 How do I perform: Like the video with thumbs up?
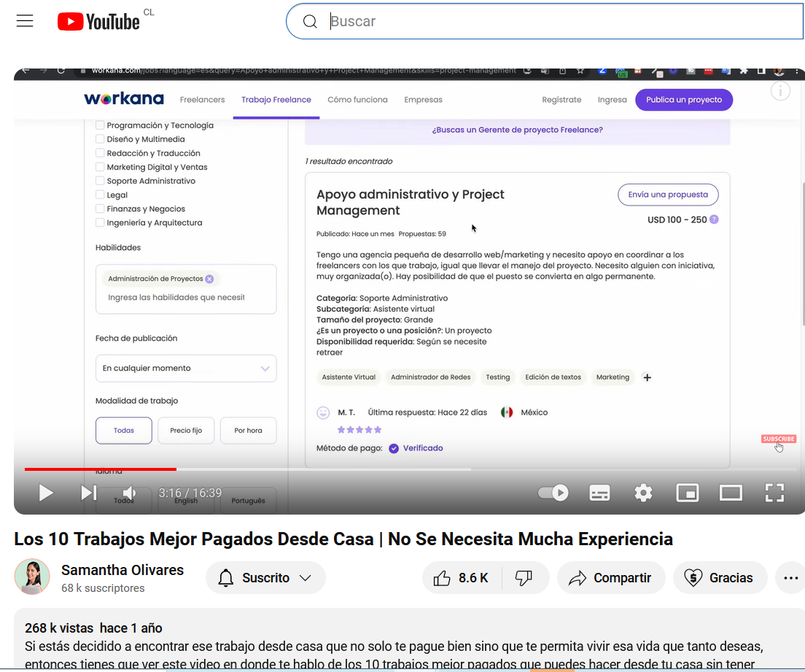(461, 577)
